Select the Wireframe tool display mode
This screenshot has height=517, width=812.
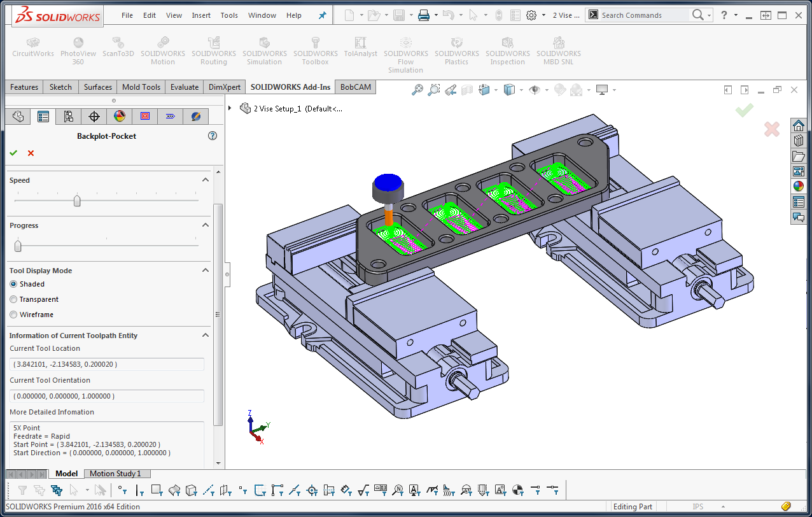coord(13,315)
